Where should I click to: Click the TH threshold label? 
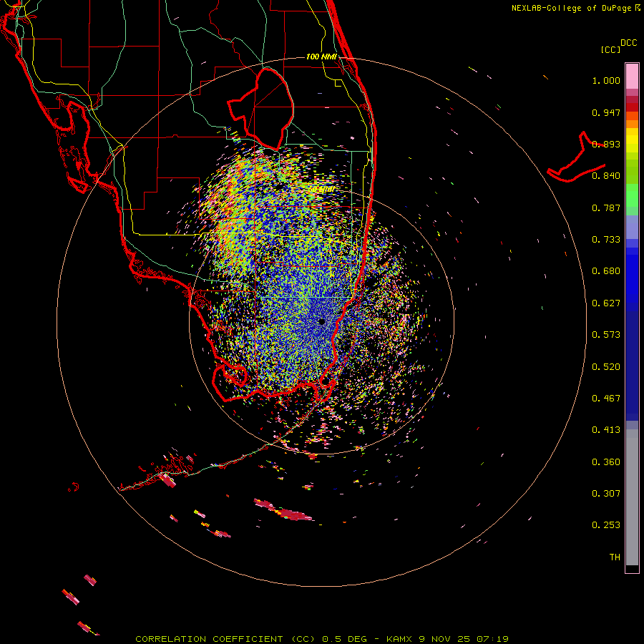[x=615, y=557]
